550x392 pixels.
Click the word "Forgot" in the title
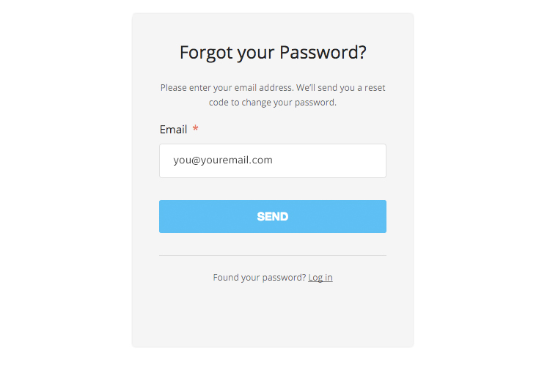(x=206, y=53)
